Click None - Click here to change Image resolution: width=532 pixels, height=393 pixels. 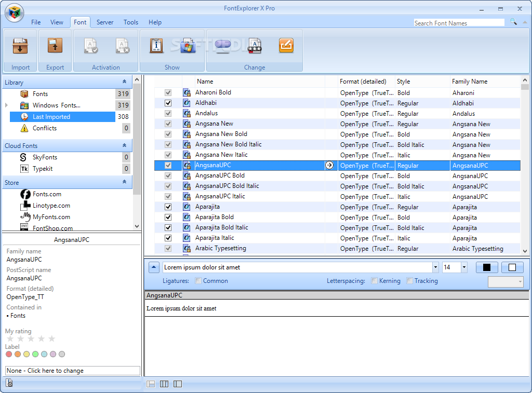[73, 371]
